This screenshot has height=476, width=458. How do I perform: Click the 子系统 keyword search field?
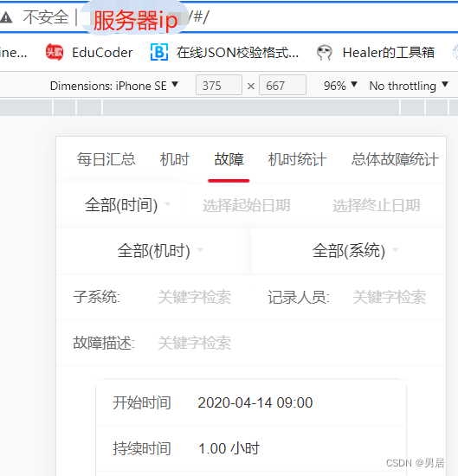point(195,297)
